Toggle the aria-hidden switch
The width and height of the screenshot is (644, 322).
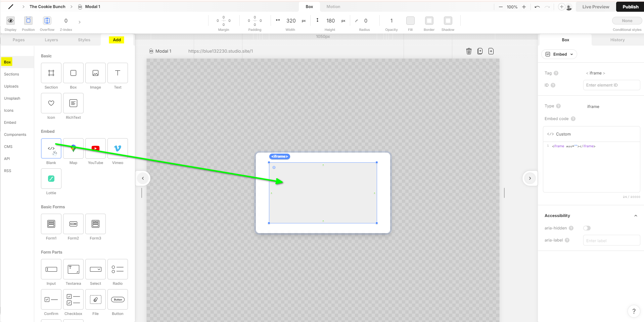coord(587,228)
